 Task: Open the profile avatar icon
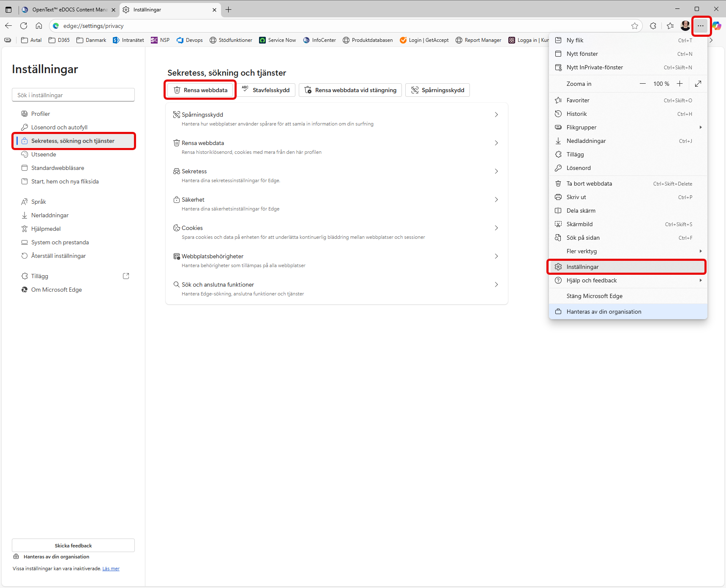(x=685, y=26)
